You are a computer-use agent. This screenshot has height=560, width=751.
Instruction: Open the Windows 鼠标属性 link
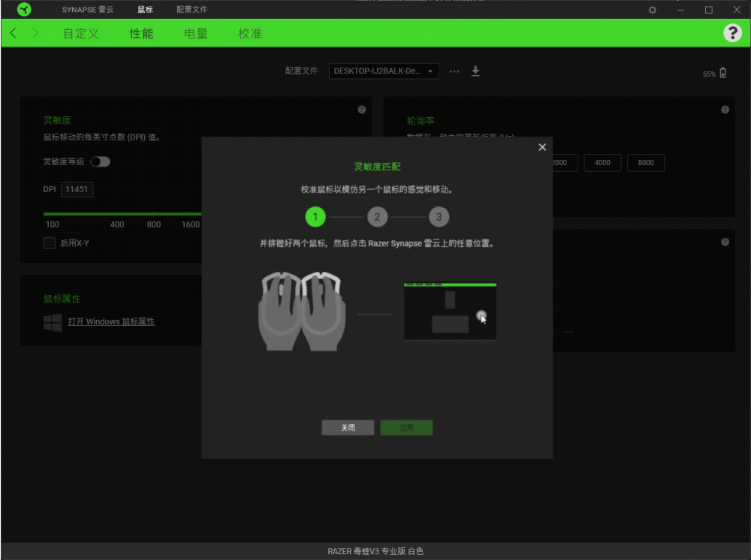[x=110, y=321]
